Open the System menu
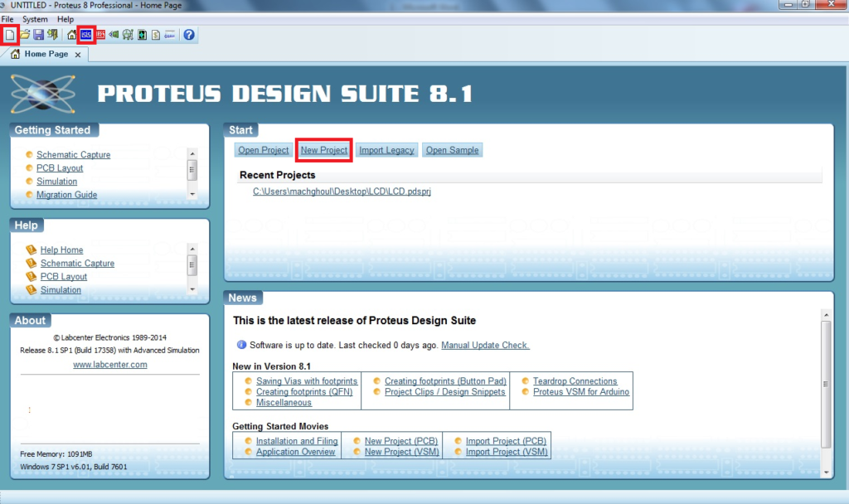Viewport: 849px width, 504px height. tap(35, 19)
